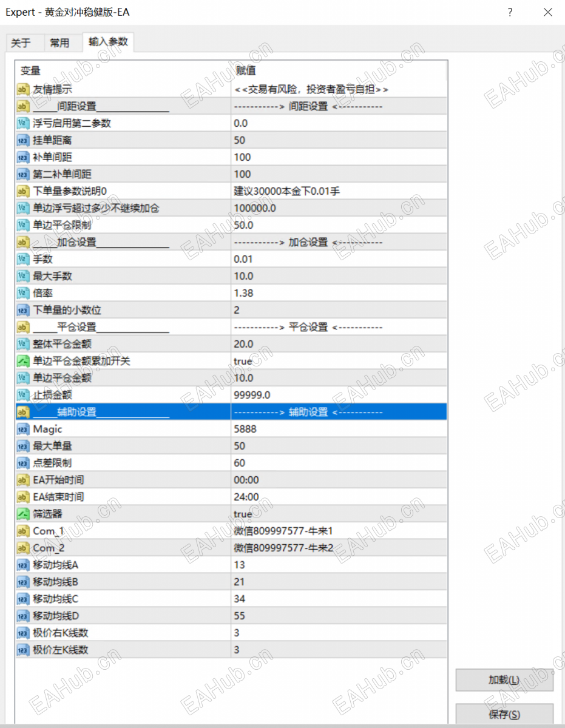The width and height of the screenshot is (565, 728).
Task: Click the integer icon beside 最大单量
Action: [x=23, y=446]
